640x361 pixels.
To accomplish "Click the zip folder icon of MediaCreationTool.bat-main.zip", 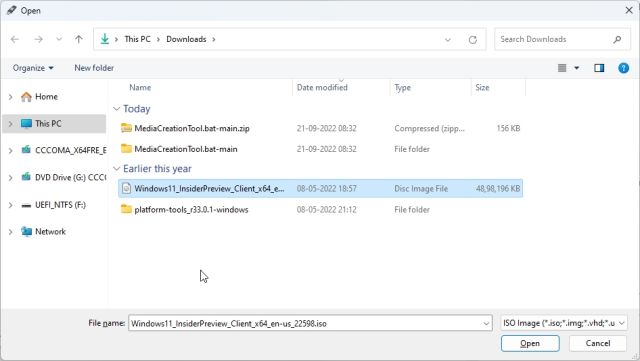I will point(127,128).
